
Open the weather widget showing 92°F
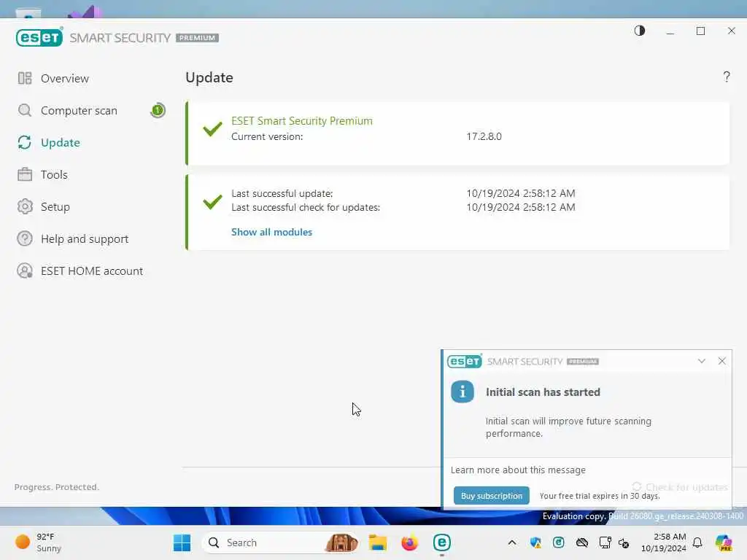coord(38,542)
